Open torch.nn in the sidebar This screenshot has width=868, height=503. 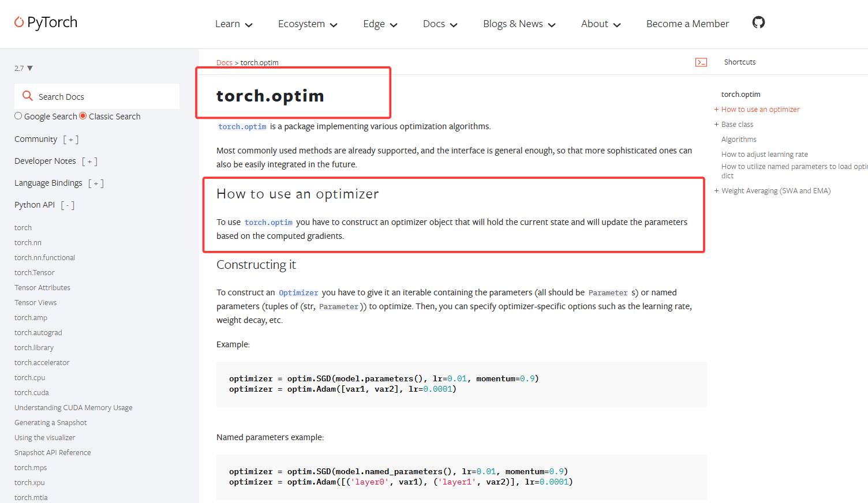[28, 243]
